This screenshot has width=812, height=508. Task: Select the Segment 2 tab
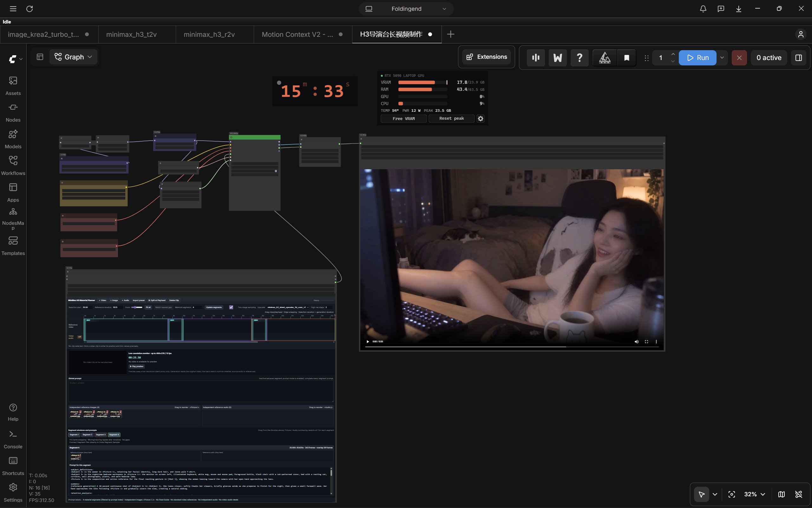(87, 434)
